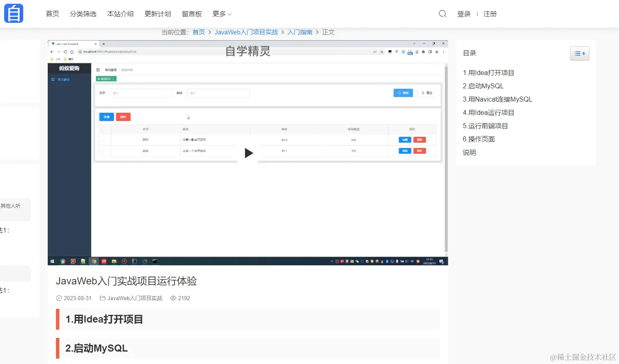Click 入门指南 breadcrumb link
Screen dimensions: 619x364
pyautogui.click(x=300, y=32)
